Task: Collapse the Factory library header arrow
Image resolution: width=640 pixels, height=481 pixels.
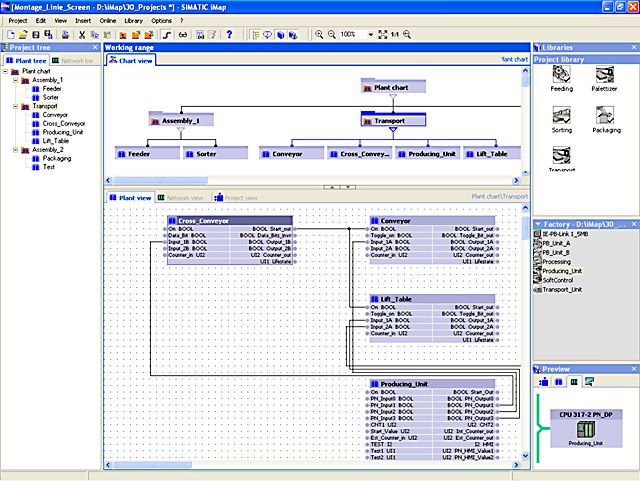Action: pos(538,224)
